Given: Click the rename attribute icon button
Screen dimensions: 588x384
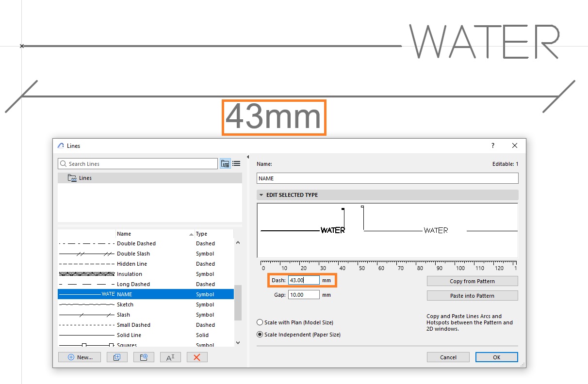Looking at the screenshot, I should pos(170,357).
